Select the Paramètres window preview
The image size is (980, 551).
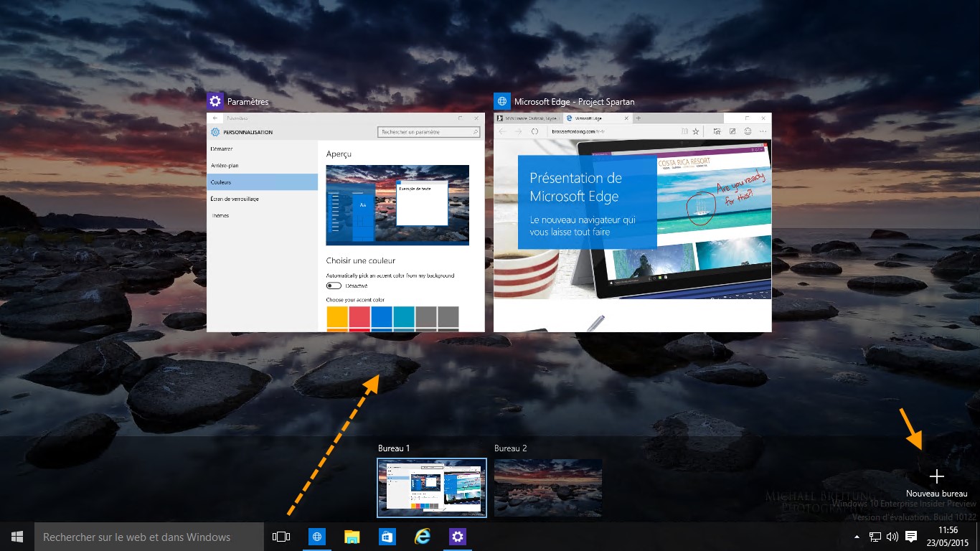click(x=345, y=222)
